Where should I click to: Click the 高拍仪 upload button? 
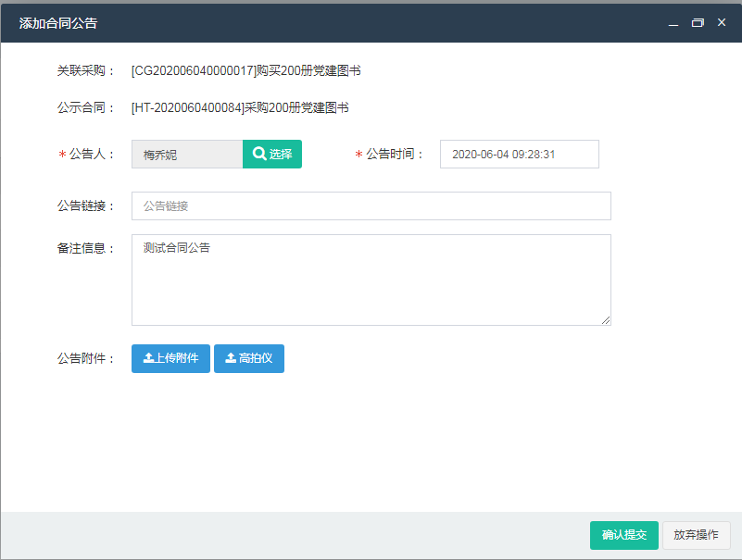249,358
